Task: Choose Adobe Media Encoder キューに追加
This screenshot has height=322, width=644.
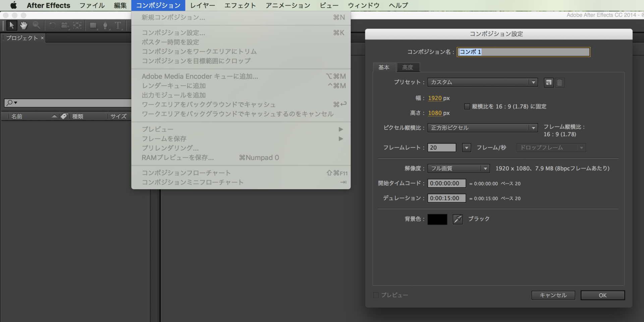Action: (x=241, y=76)
